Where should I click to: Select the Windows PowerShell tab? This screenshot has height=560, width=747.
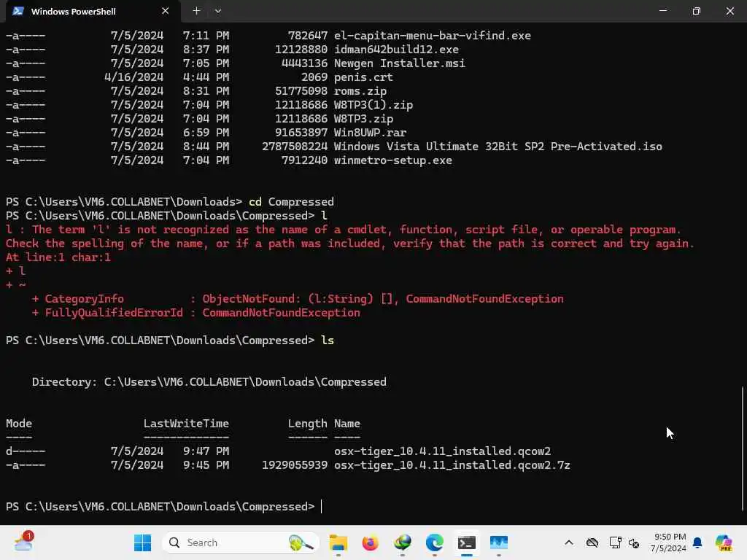93,11
